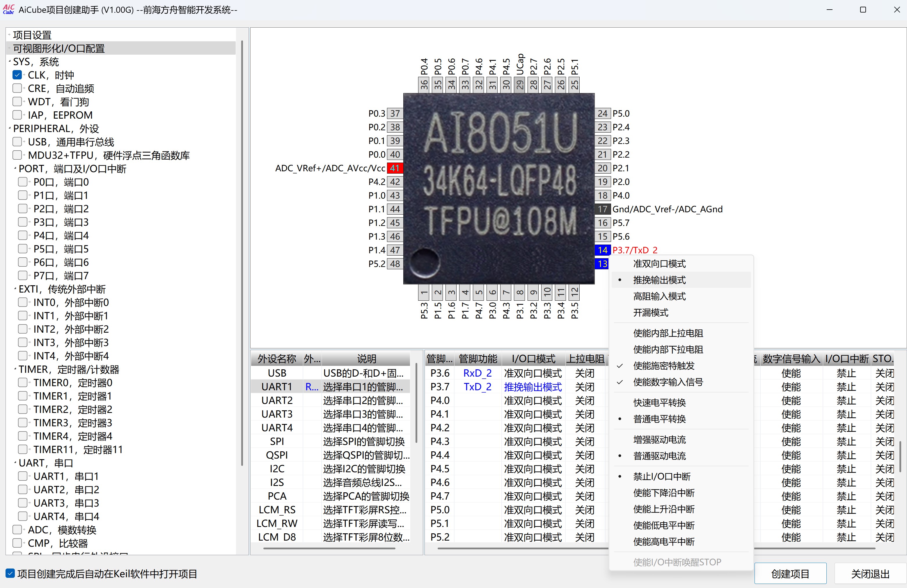Click 关闭退出 button
Viewport: 907px width, 588px height.
tap(870, 573)
